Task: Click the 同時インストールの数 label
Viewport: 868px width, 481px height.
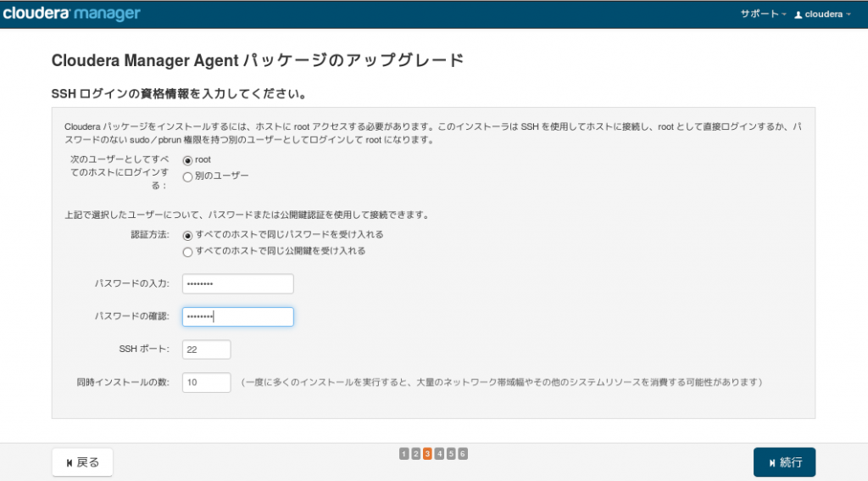Action: [x=123, y=382]
